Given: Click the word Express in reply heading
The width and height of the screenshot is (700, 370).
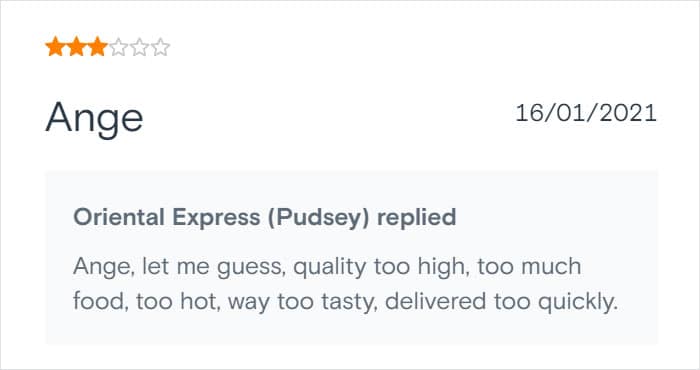Looking at the screenshot, I should [216, 218].
